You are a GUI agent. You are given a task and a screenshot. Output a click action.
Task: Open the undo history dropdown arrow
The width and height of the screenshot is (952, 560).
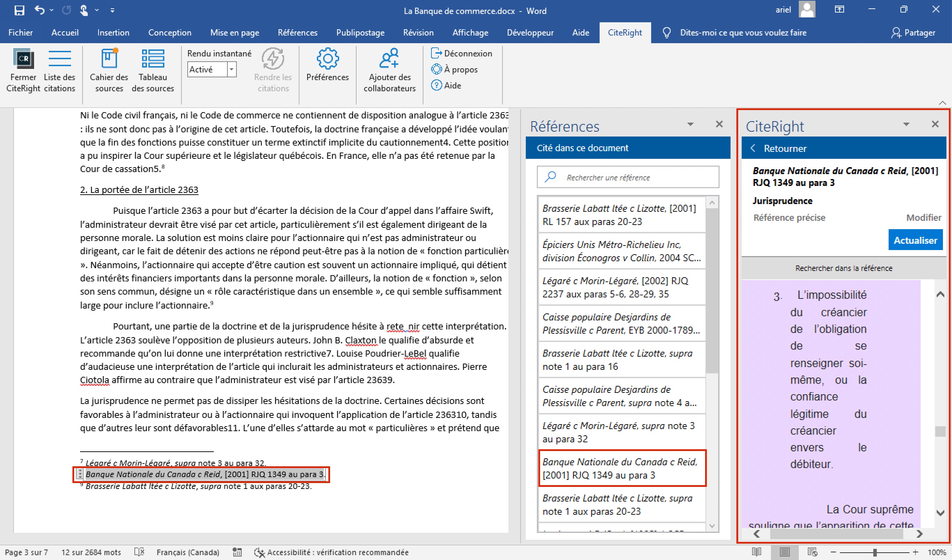click(52, 10)
